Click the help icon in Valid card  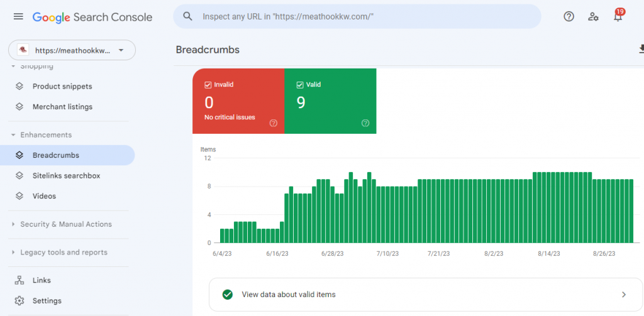tap(365, 123)
